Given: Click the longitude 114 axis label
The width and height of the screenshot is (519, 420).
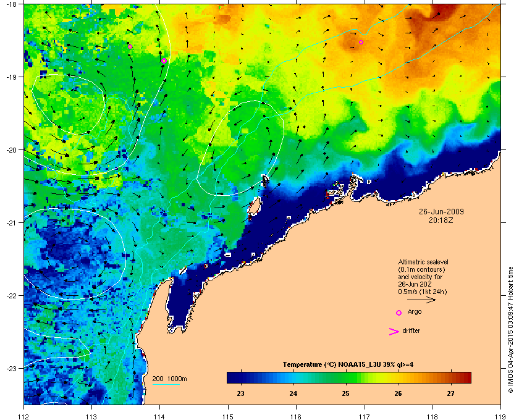Looking at the screenshot, I should coord(160,416).
